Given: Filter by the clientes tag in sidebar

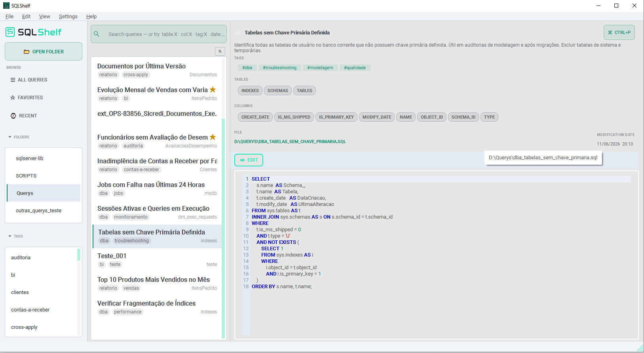Looking at the screenshot, I should coord(41,292).
